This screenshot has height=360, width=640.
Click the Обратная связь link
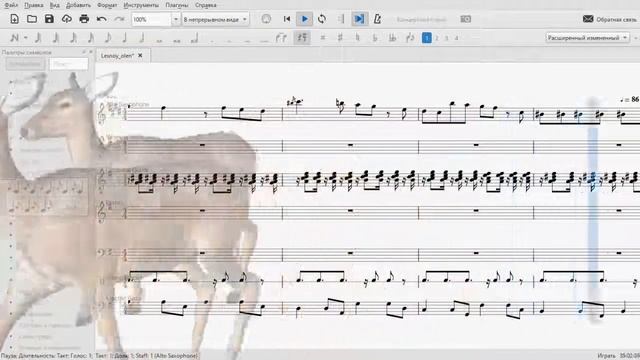tap(616, 19)
